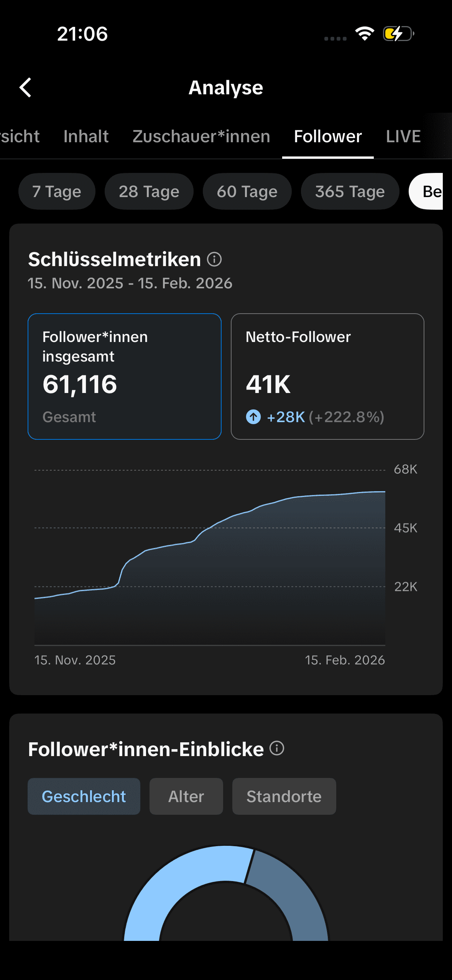Viewport: 452px width, 980px height.
Task: Select the 7 Tage time range
Action: (57, 191)
